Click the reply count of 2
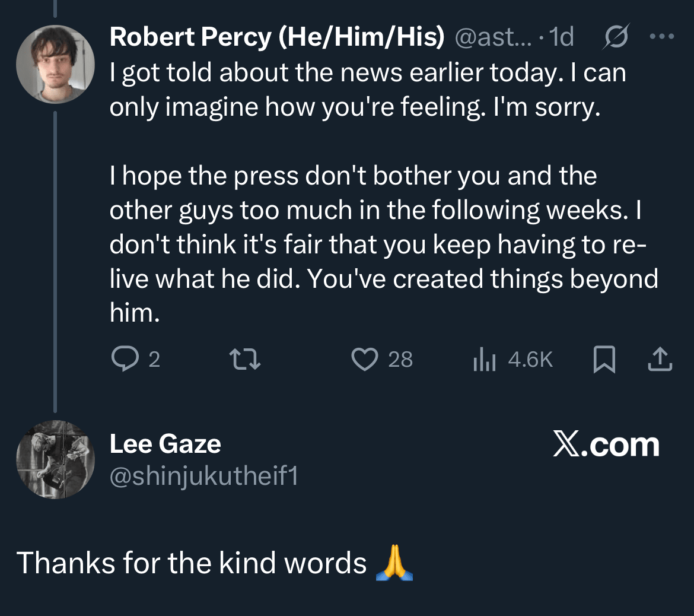This screenshot has width=694, height=616. click(x=154, y=360)
